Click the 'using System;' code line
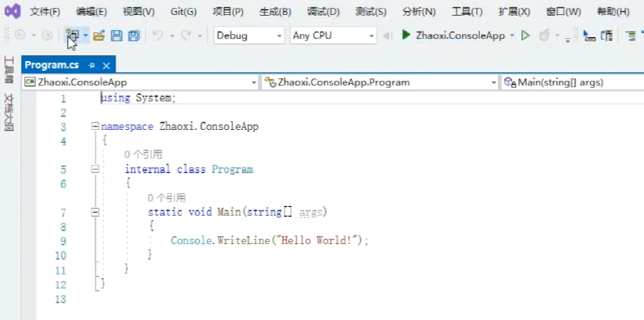 138,98
